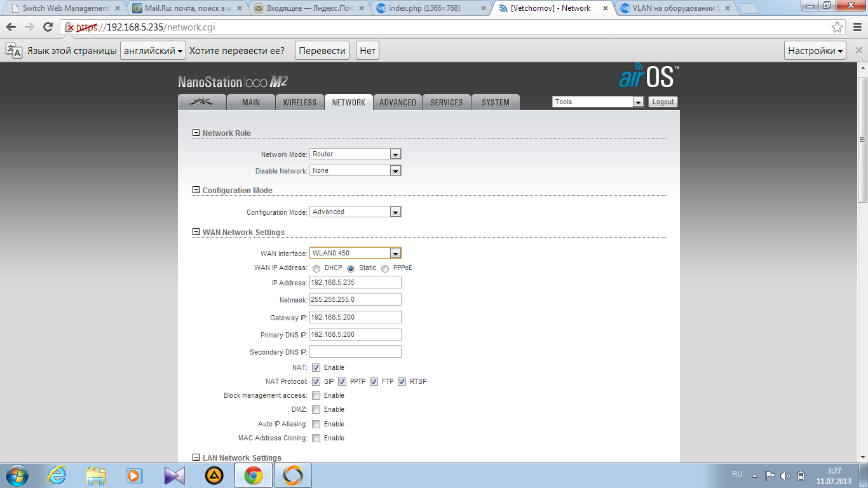Click the Logout button
868x488 pixels.
(663, 102)
